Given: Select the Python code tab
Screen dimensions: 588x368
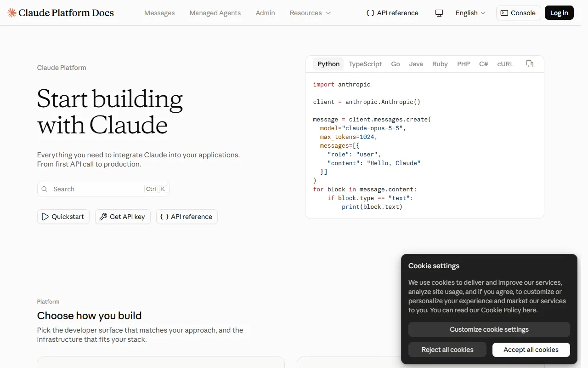Looking at the screenshot, I should (x=328, y=64).
